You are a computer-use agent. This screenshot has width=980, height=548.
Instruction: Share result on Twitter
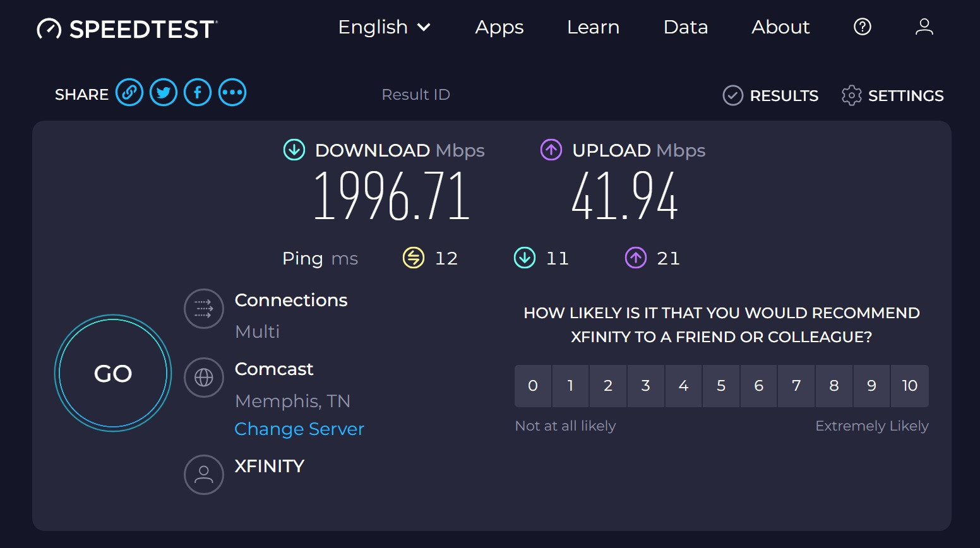coord(164,93)
